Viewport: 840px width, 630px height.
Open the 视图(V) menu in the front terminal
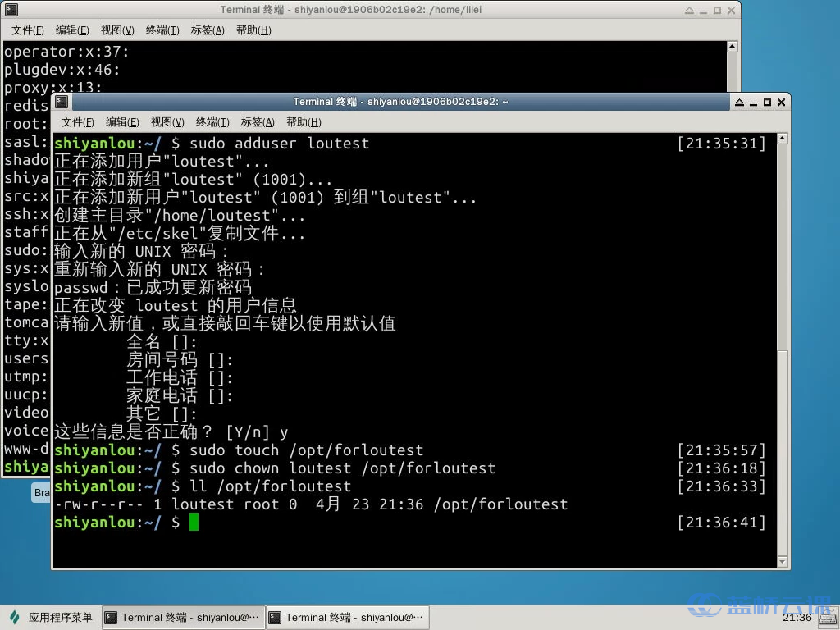[x=167, y=122]
